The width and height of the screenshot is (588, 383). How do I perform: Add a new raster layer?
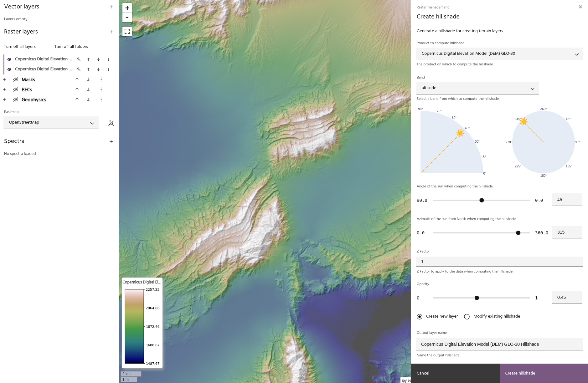pos(111,32)
